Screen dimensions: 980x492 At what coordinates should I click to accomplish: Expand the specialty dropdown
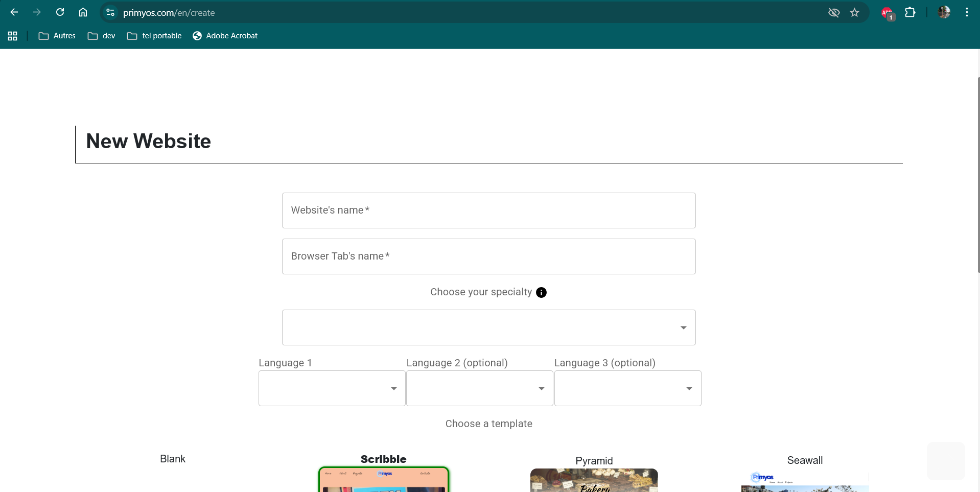tap(488, 327)
